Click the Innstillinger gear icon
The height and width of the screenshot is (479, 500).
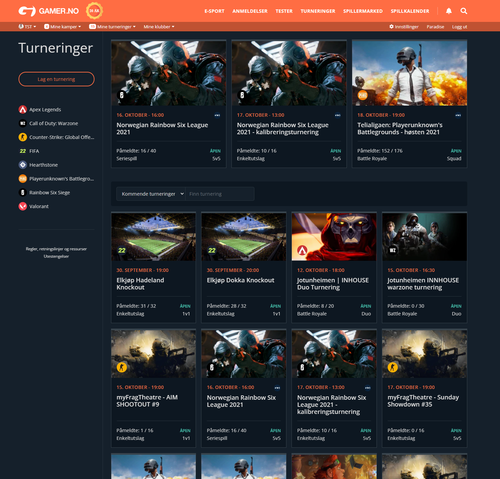pyautogui.click(x=391, y=26)
